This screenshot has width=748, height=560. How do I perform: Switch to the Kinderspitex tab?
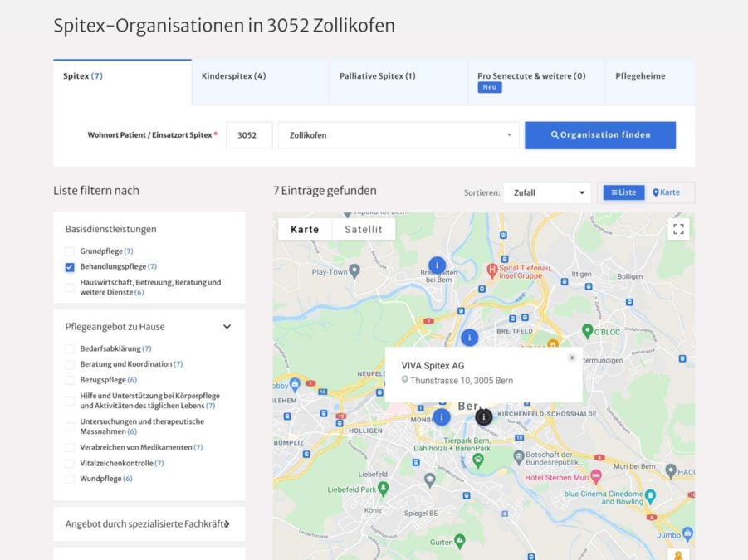click(233, 76)
